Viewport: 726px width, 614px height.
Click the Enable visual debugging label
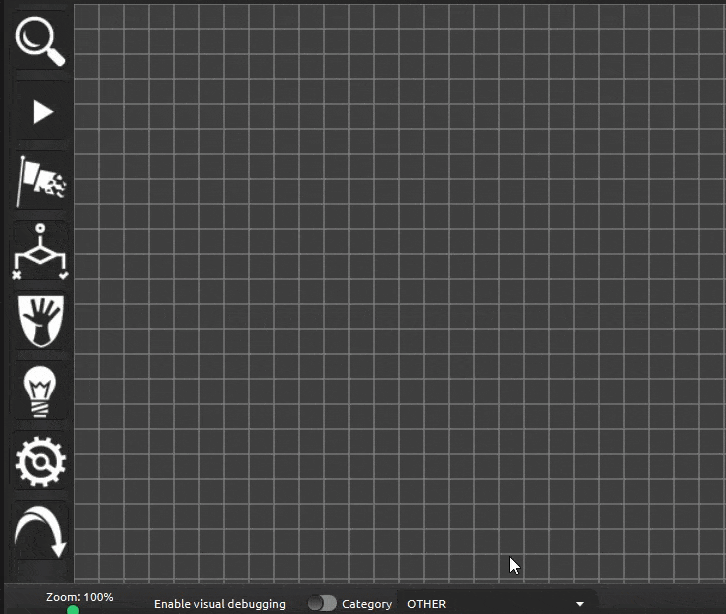[x=220, y=604]
